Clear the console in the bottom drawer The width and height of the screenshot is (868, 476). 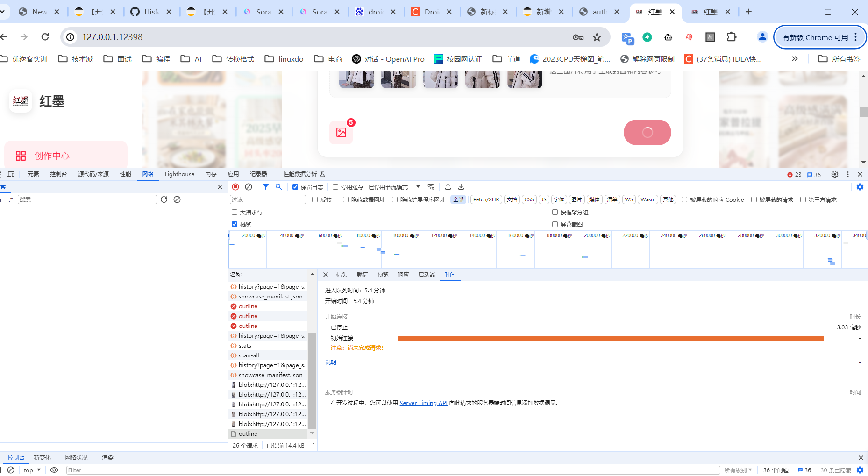coord(11,470)
